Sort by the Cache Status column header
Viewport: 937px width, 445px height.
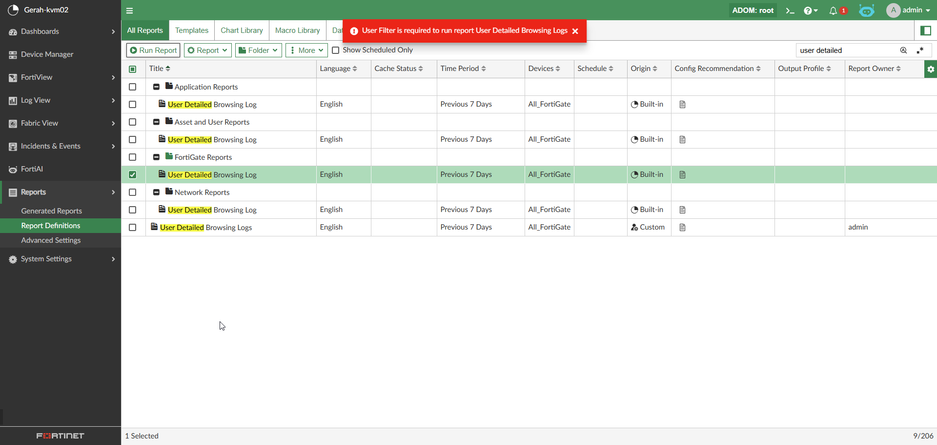click(399, 69)
